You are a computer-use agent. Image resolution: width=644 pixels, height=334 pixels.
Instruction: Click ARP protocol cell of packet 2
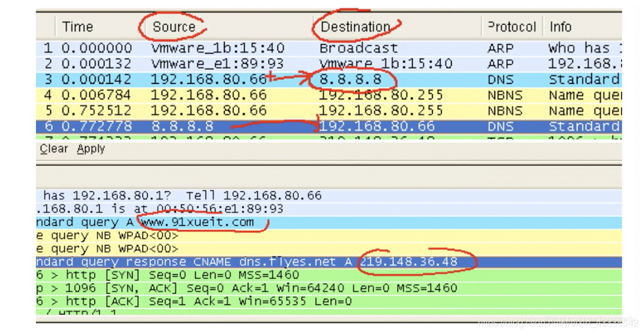click(501, 64)
